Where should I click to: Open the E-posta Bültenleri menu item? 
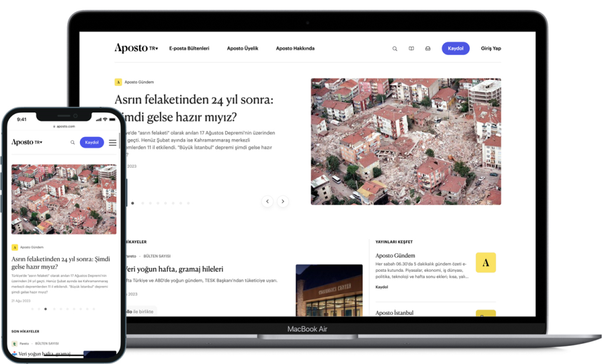(x=189, y=49)
